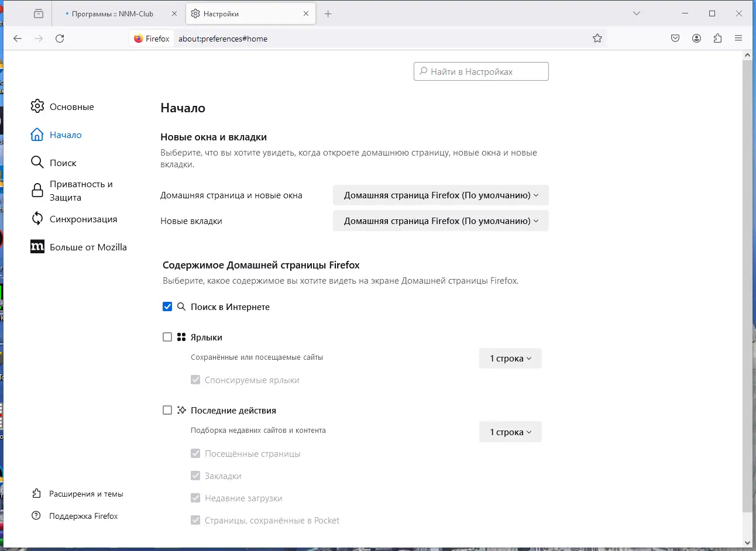Click the reload page icon

(x=60, y=39)
